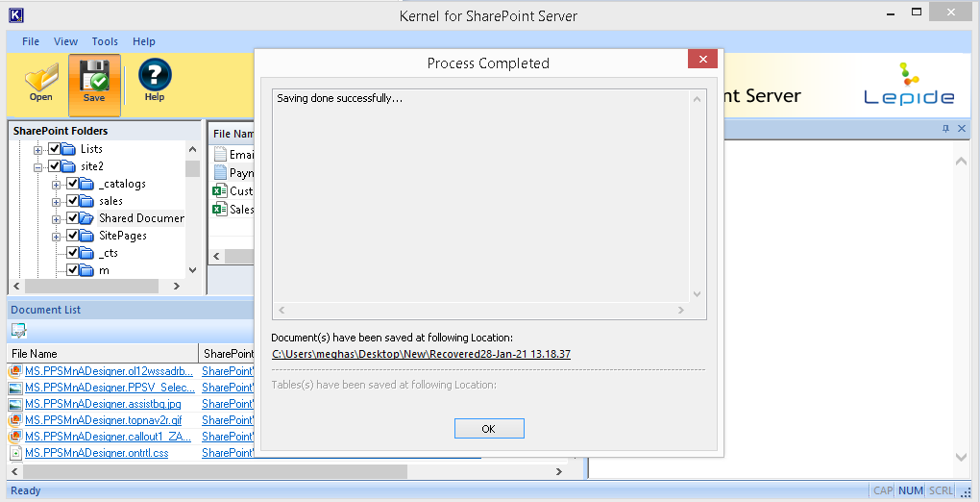This screenshot has height=502, width=980.
Task: Click the Shared Documents folder icon
Action: coord(86,218)
